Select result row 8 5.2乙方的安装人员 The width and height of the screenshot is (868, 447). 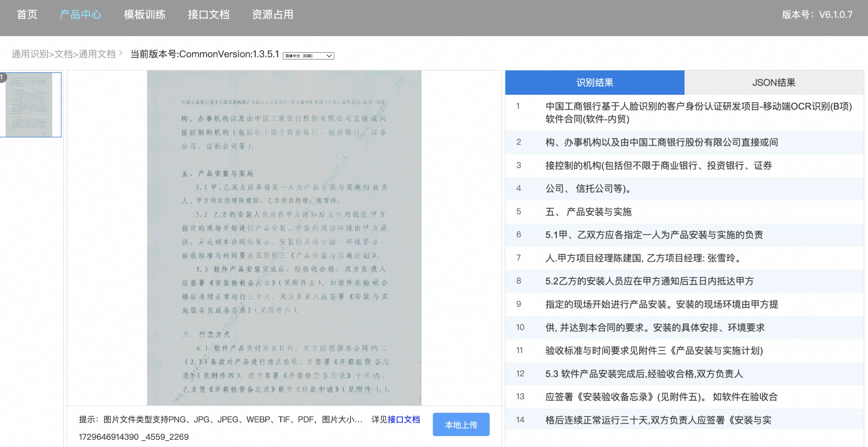[684, 281]
